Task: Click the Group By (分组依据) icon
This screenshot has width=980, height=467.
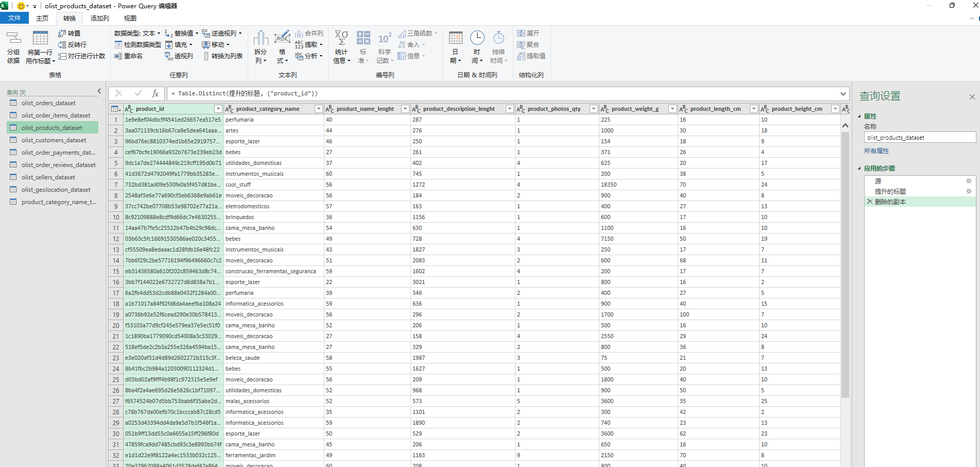Action: (13, 47)
